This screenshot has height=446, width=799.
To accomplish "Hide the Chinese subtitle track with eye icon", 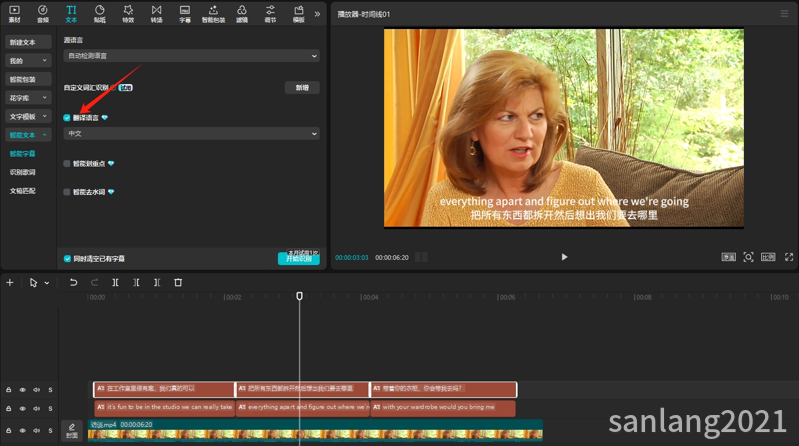I will (x=22, y=390).
